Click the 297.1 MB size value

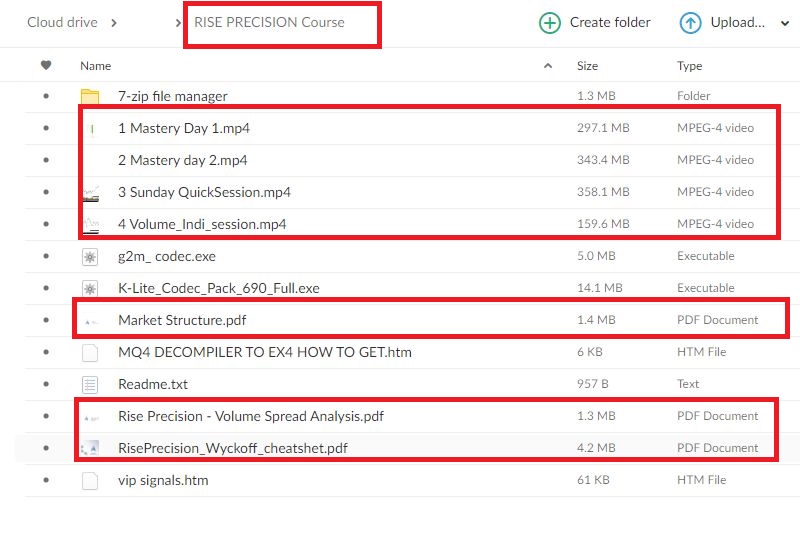[x=603, y=128]
